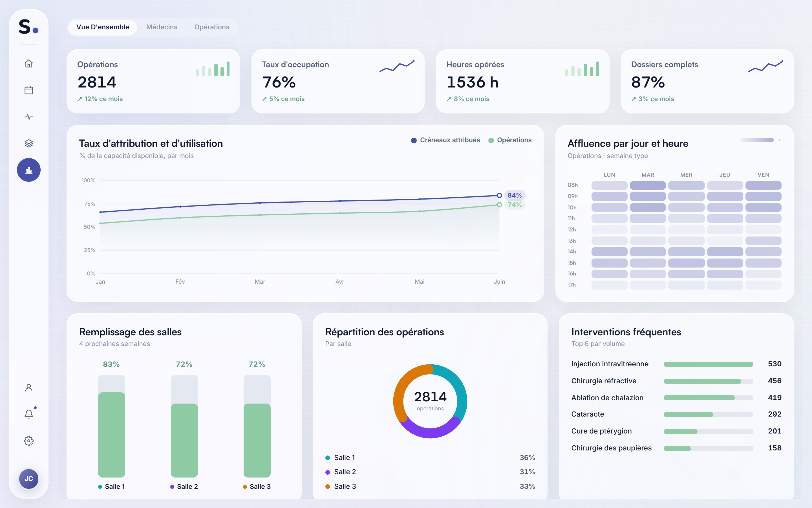Click the S. logo in the sidebar
Screen dimensions: 812x508
point(28,27)
